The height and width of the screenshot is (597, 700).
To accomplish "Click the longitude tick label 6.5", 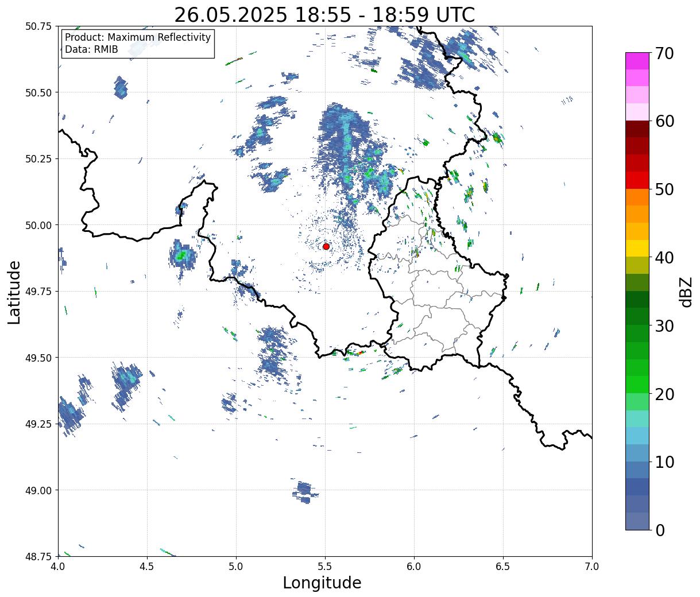I will click(503, 567).
